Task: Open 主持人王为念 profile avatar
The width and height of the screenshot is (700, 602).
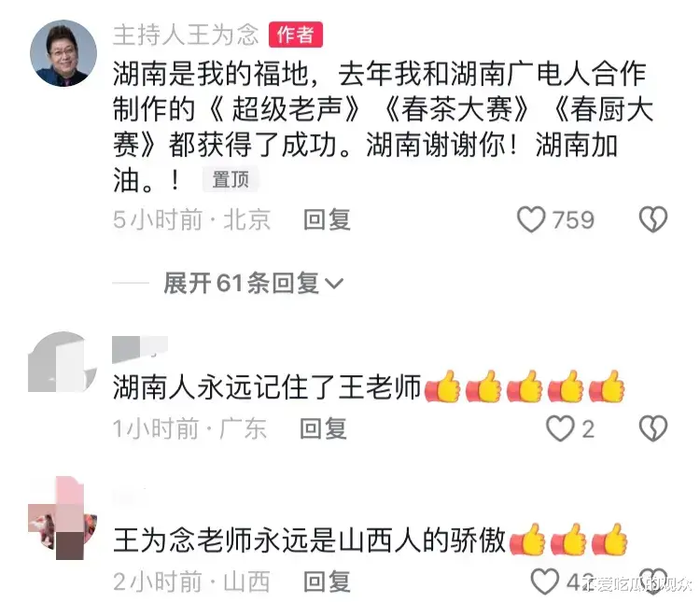Action: [63, 53]
